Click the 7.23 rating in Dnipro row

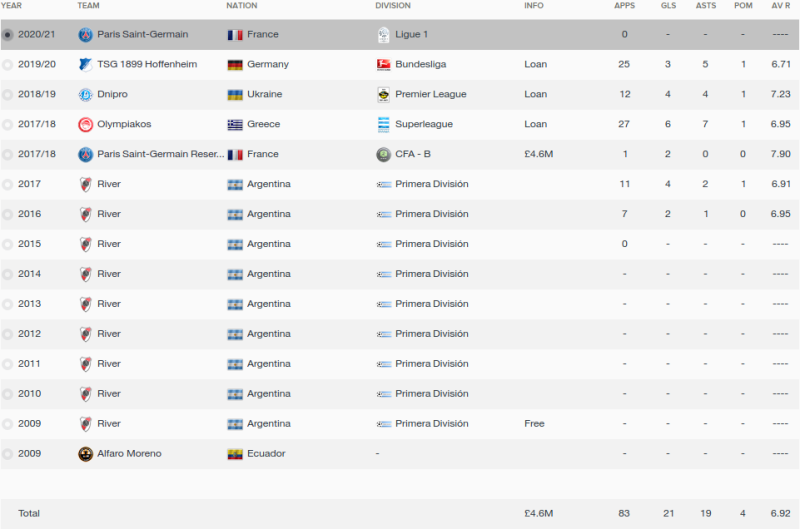point(781,94)
